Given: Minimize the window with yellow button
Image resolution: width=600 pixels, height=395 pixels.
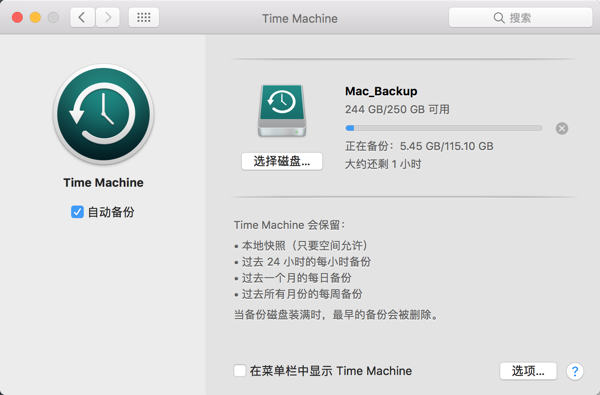Looking at the screenshot, I should pyautogui.click(x=35, y=18).
